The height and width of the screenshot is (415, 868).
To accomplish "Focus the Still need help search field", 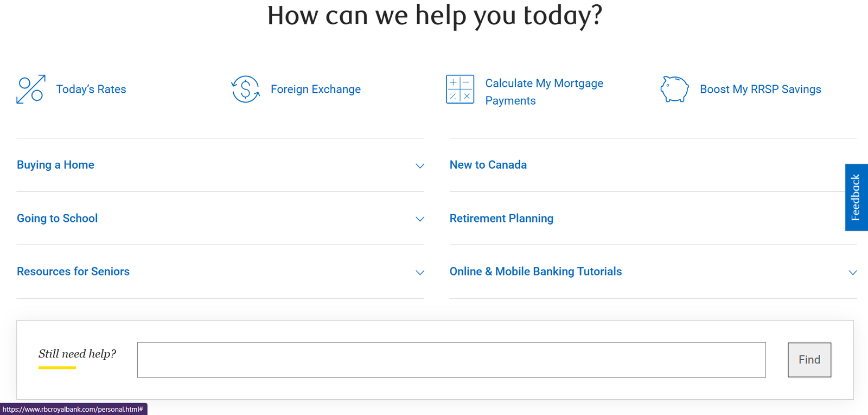I will [x=451, y=360].
